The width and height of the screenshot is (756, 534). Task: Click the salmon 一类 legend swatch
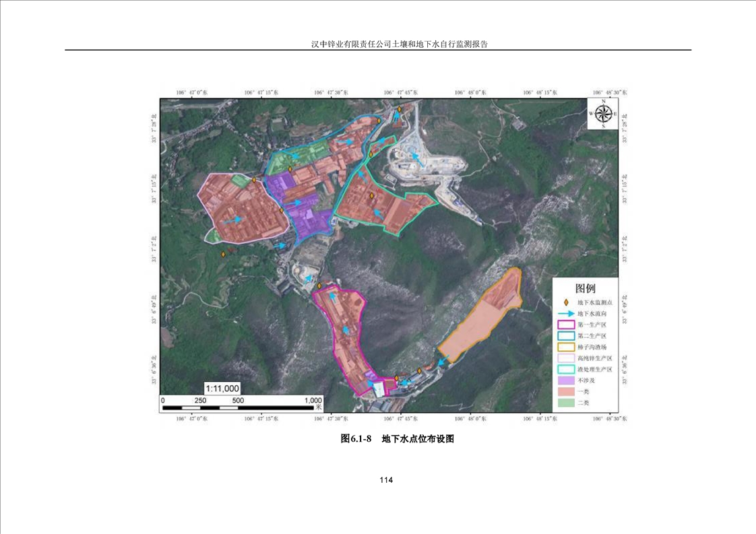coord(566,391)
